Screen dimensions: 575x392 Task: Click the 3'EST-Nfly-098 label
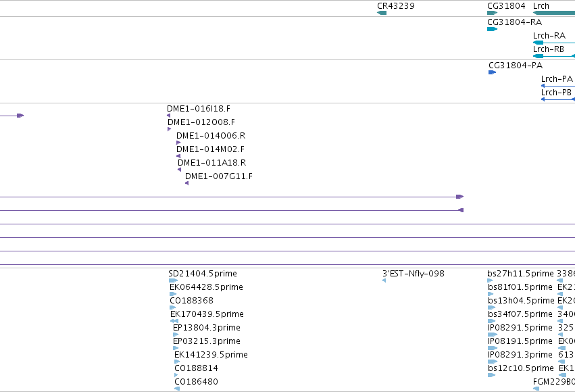(414, 274)
